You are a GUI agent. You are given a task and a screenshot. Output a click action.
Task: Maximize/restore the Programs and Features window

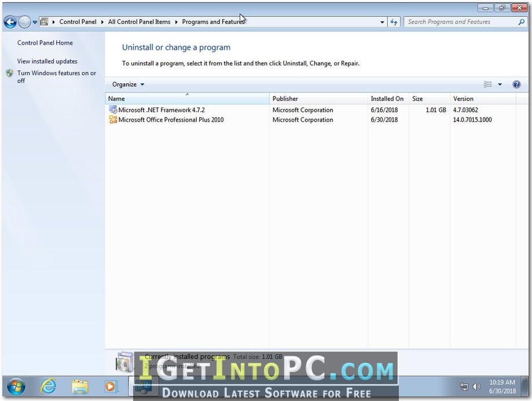click(x=502, y=8)
